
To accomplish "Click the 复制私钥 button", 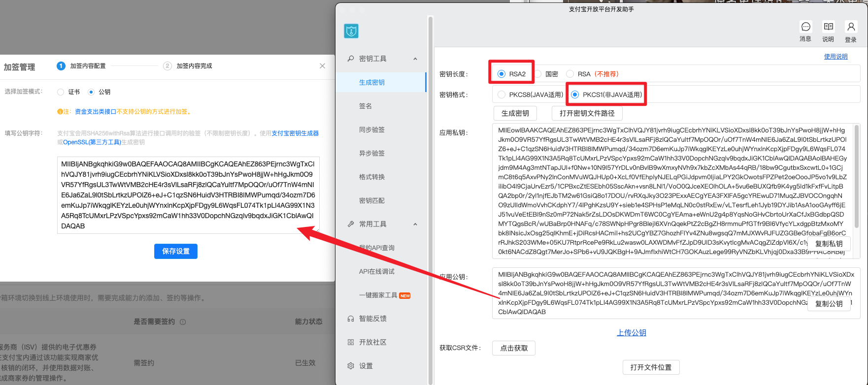I will pos(829,244).
